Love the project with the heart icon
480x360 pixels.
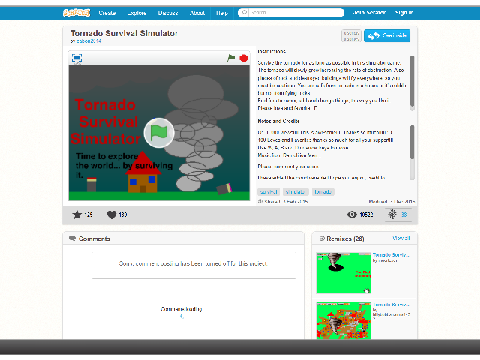coord(111,215)
